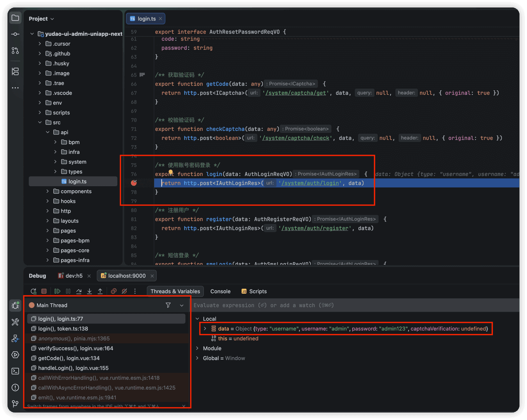Click the Step Into icon
Viewport: 527px width, 420px height.
coord(89,291)
